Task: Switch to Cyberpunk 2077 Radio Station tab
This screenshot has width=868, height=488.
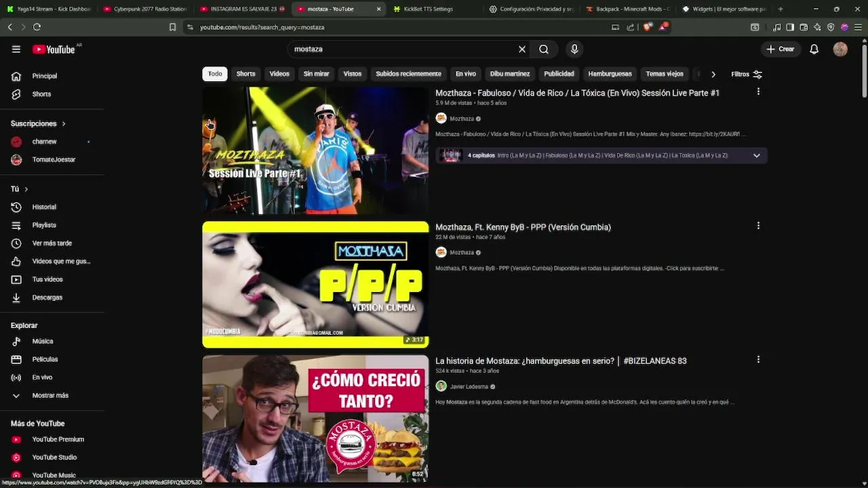Action: [x=144, y=9]
